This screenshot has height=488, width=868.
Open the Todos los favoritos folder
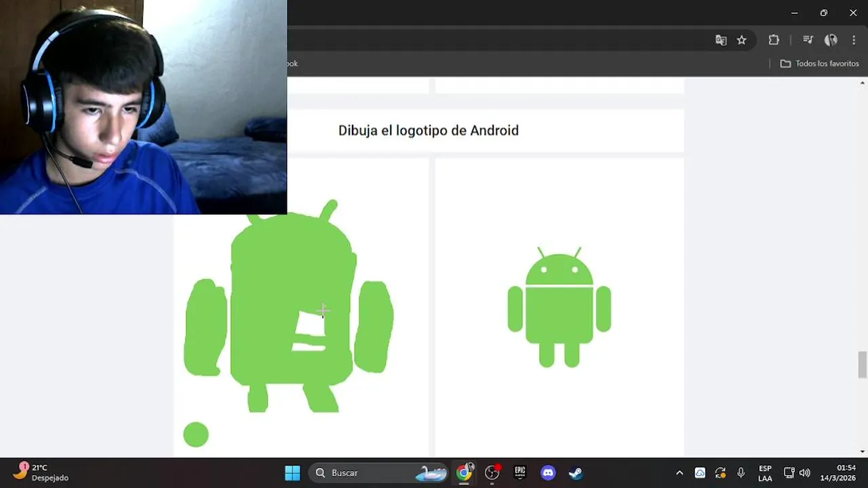pos(819,64)
